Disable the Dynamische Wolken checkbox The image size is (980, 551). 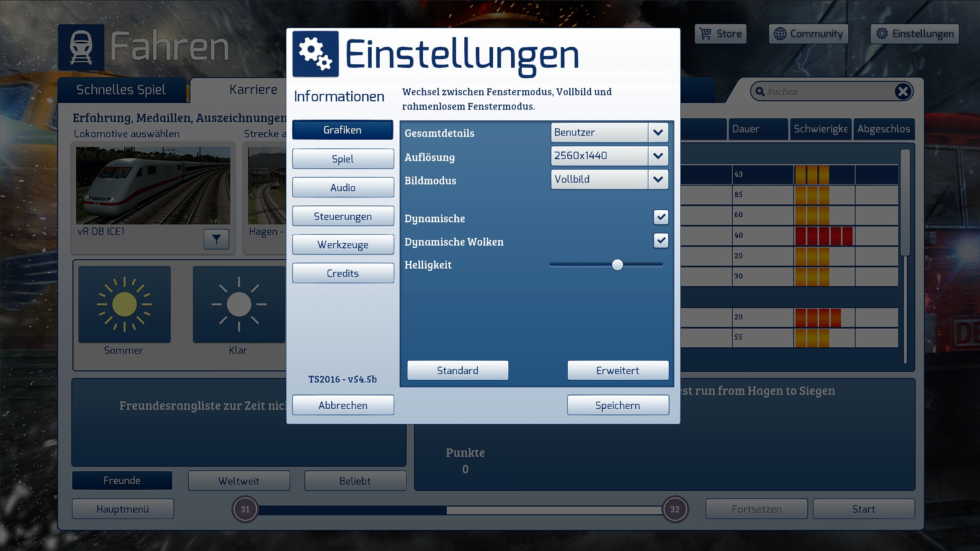[x=661, y=241]
